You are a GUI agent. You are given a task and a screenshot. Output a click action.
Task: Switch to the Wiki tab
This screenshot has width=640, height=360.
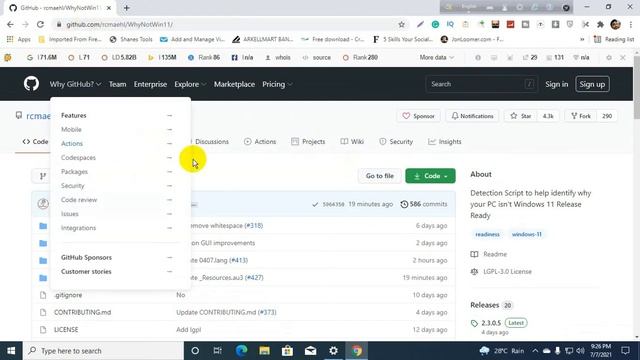(x=352, y=142)
